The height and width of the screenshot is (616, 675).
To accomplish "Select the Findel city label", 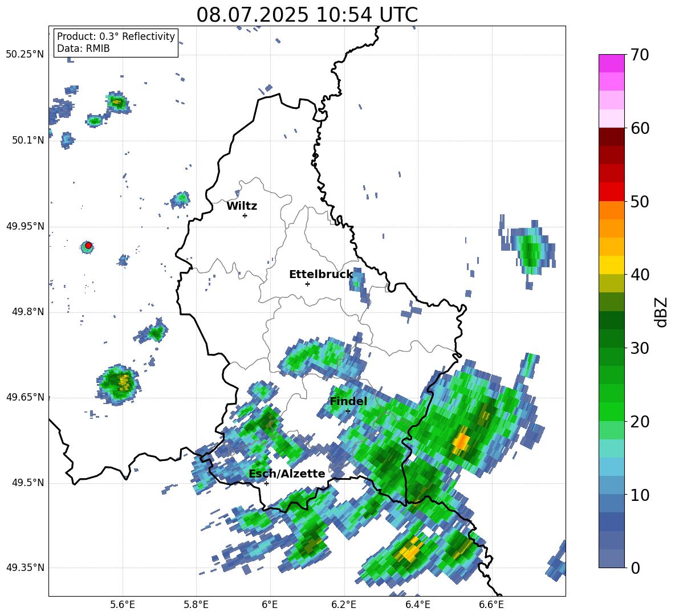I will (348, 401).
